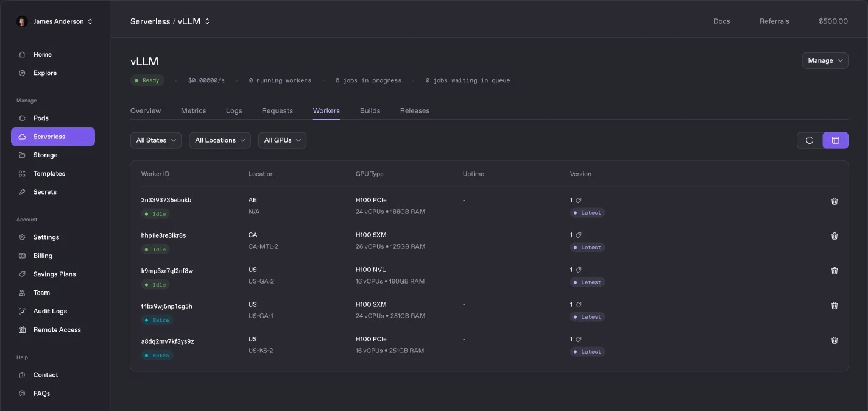This screenshot has height=411, width=868.
Task: Click Latest badge for worker a8dq2mv7kf3ys9z
Action: [x=587, y=352]
